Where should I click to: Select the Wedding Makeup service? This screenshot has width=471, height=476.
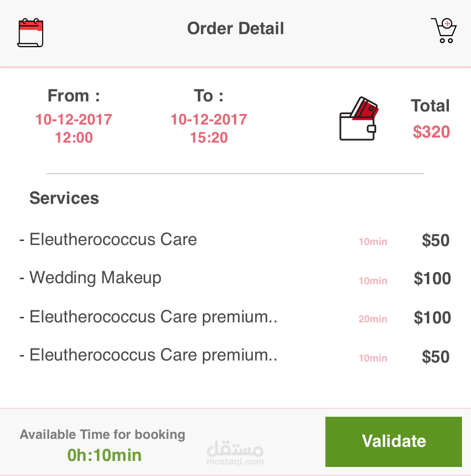click(95, 278)
